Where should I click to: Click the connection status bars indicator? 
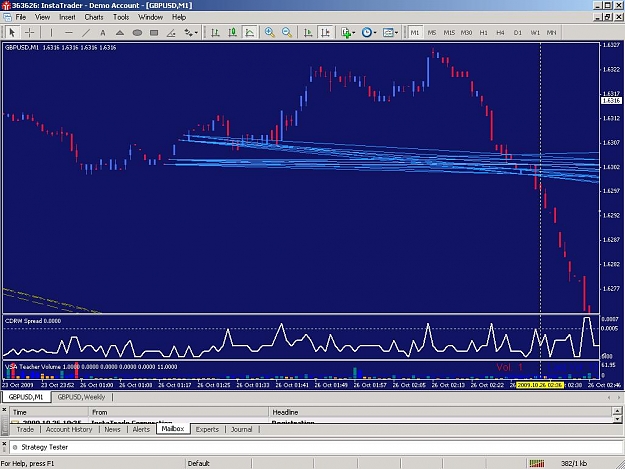(537, 463)
